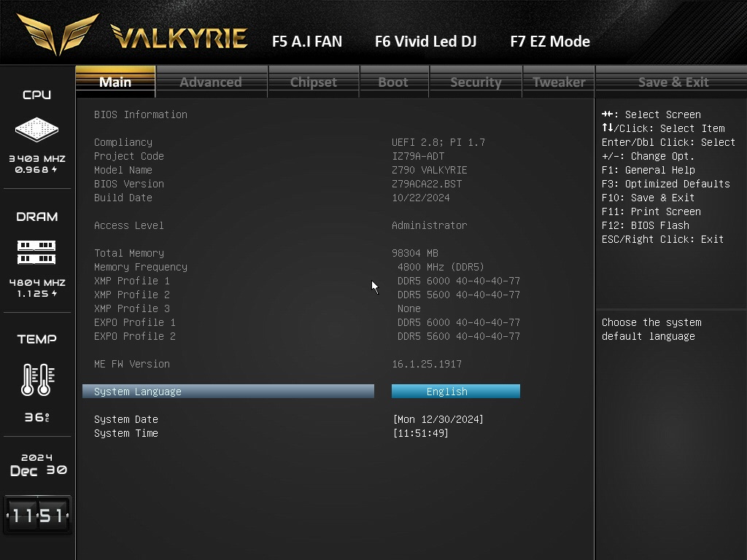Click the Valkyrie golden wings logo
Image resolution: width=747 pixels, height=560 pixels.
pos(58,34)
